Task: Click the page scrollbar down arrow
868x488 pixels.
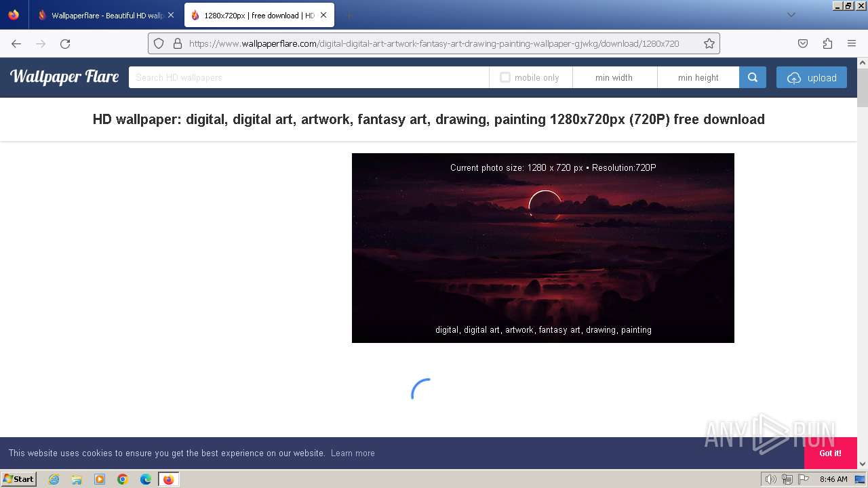Action: 863,464
